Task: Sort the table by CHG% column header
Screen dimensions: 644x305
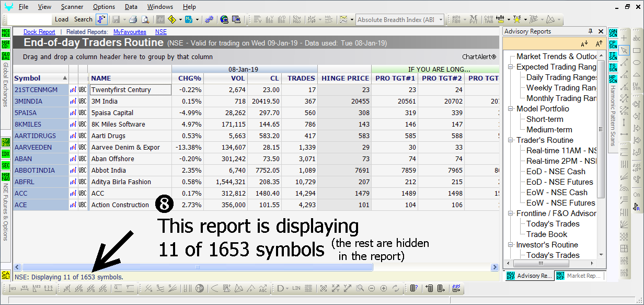Action: pyautogui.click(x=188, y=78)
